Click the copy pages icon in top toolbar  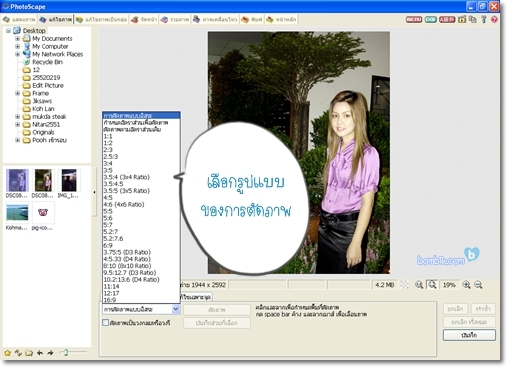pyautogui.click(x=473, y=19)
